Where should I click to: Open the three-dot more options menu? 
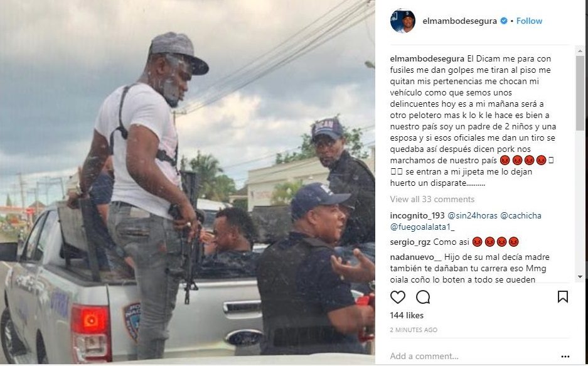coord(565,356)
